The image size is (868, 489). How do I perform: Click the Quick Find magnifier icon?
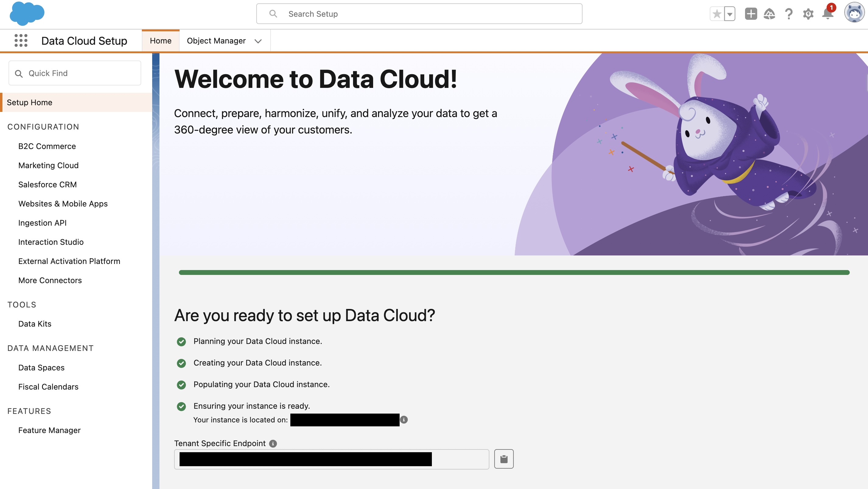click(19, 74)
